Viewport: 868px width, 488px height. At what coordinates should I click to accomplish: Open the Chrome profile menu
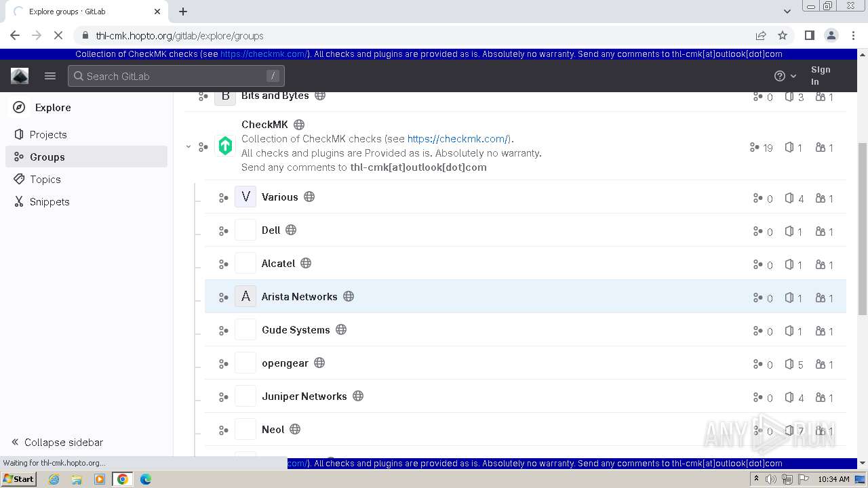click(831, 35)
